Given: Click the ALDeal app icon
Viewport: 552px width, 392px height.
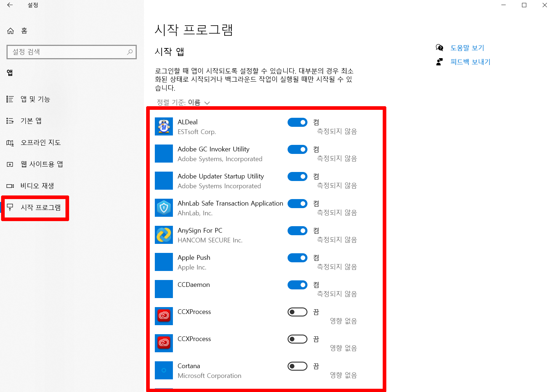Looking at the screenshot, I should pos(164,126).
